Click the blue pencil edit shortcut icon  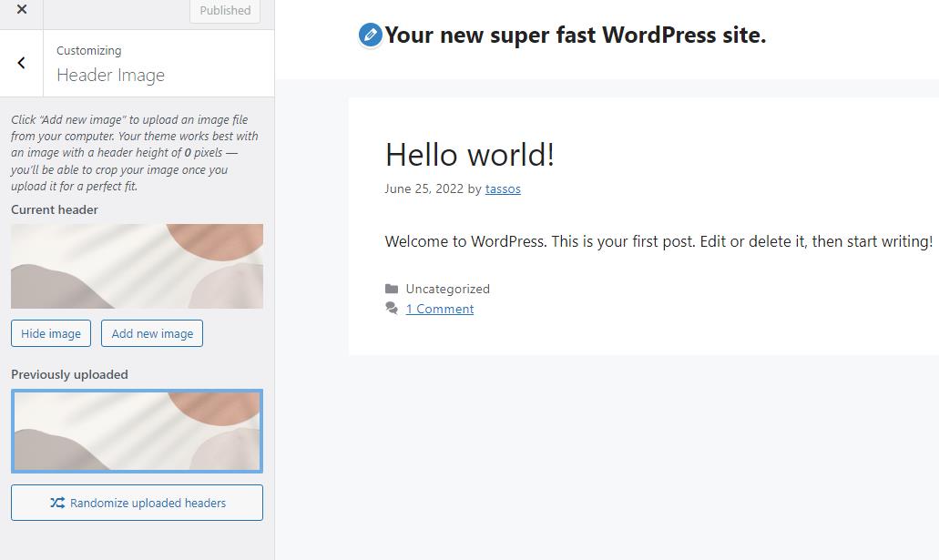370,35
